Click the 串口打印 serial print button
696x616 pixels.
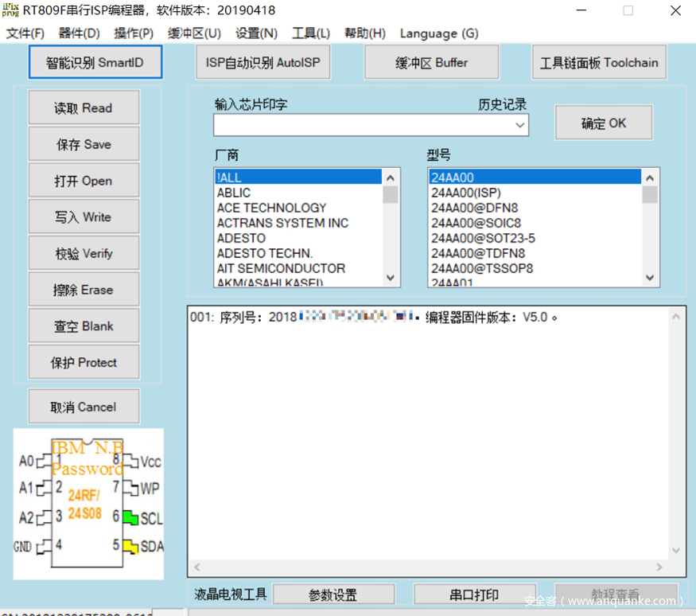point(474,594)
